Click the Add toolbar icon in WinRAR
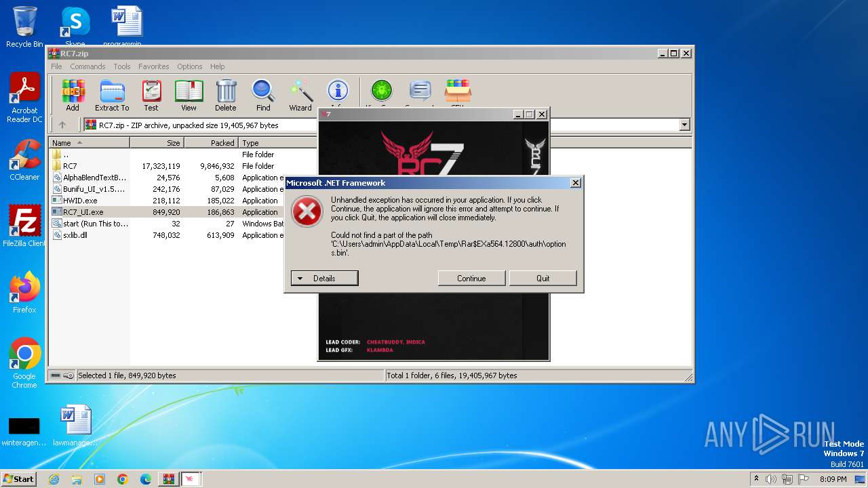The image size is (868, 488). (x=73, y=95)
